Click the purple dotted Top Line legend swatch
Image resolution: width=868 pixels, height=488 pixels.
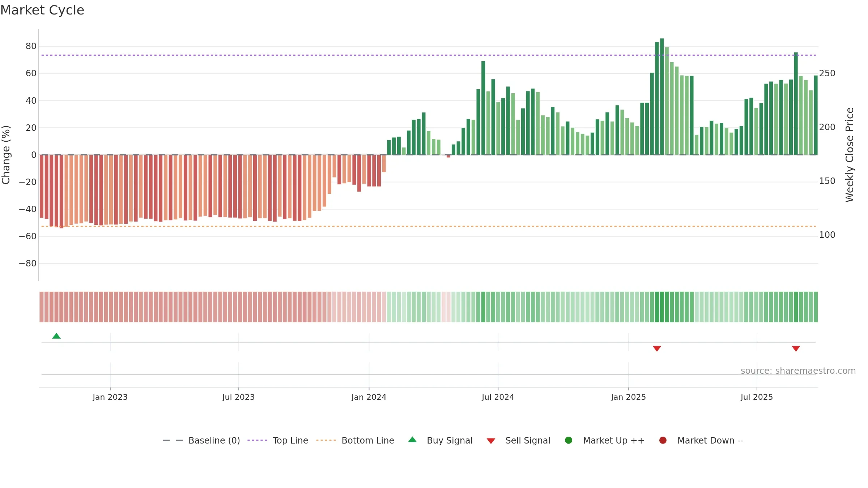point(257,440)
